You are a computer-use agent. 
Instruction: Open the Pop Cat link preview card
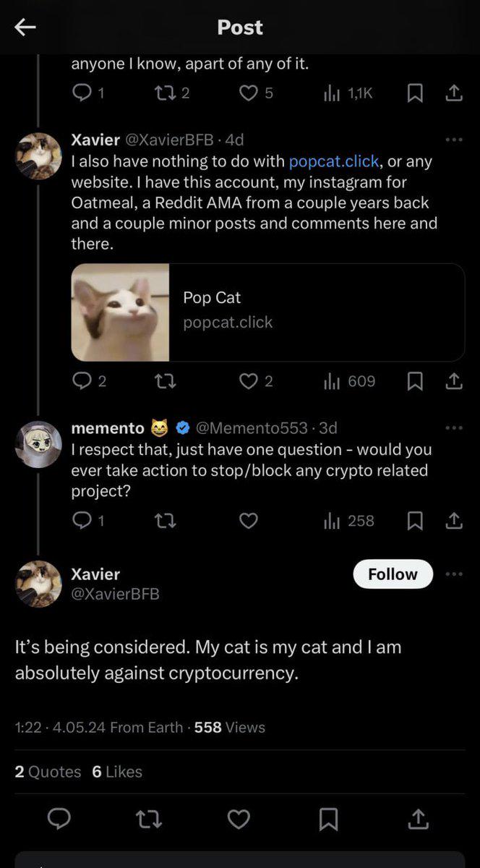point(267,312)
